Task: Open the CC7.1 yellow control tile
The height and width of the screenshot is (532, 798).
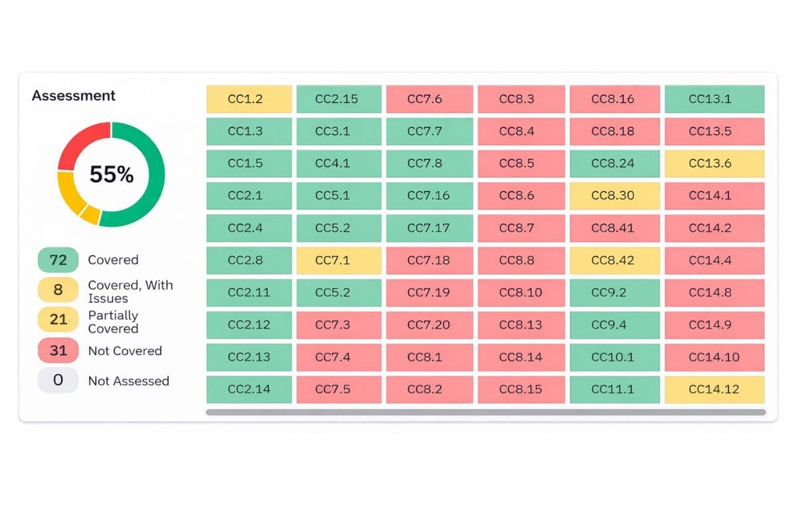Action: click(339, 260)
